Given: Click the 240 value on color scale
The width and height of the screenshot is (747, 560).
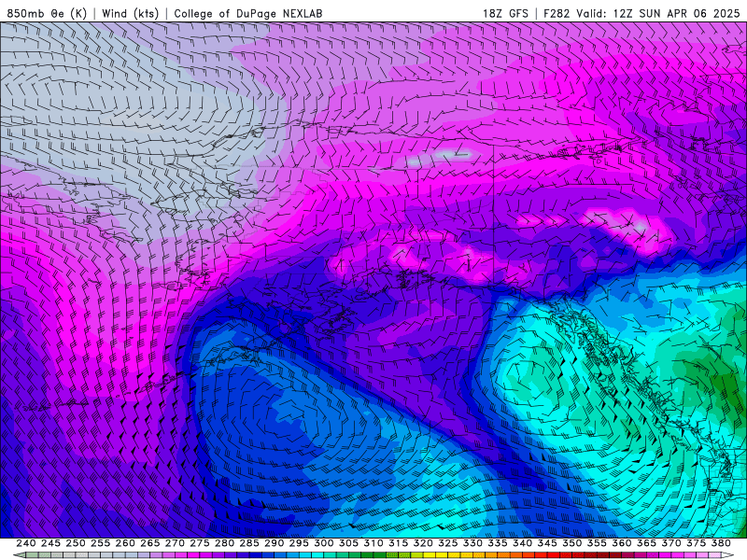Looking at the screenshot, I should point(26,543).
